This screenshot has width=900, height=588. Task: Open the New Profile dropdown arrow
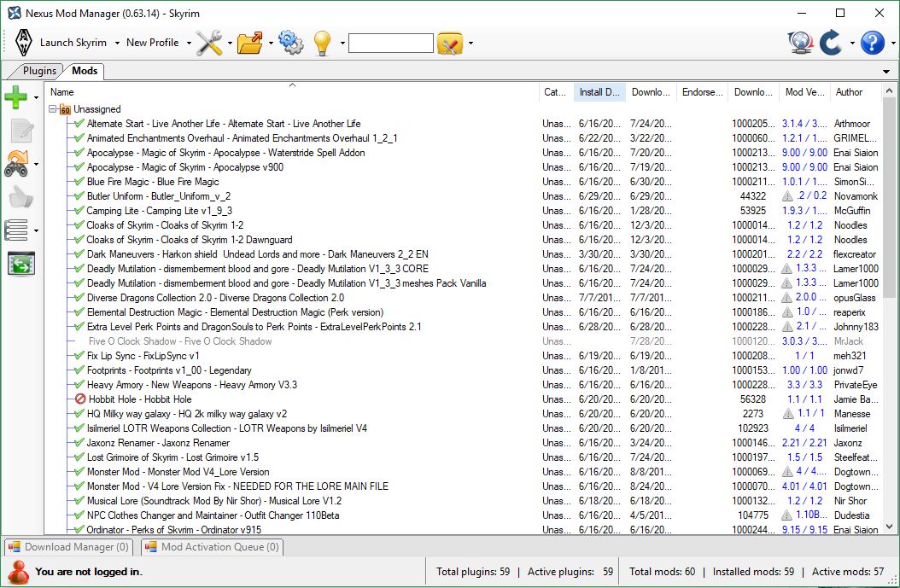coord(187,43)
